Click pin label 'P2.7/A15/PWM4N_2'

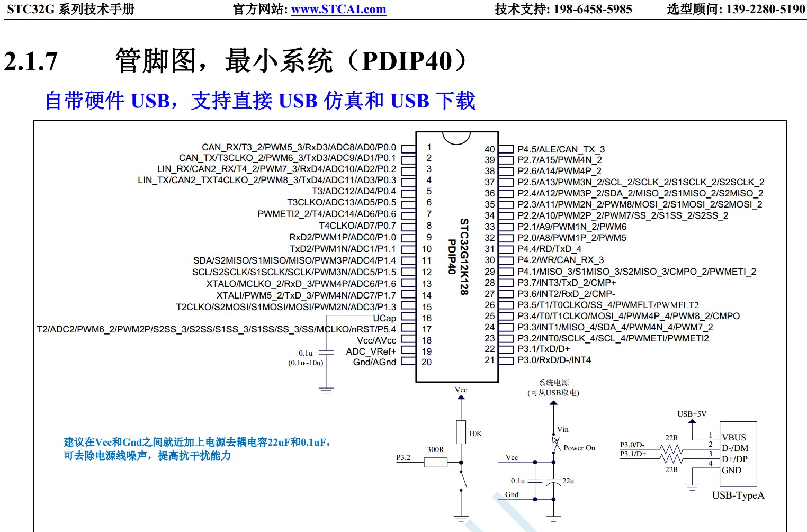click(560, 160)
